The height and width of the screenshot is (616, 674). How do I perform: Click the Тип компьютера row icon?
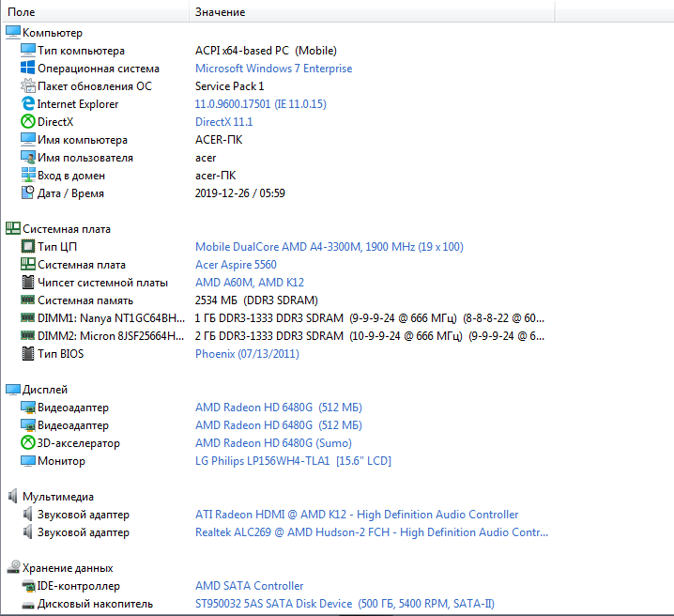point(28,51)
